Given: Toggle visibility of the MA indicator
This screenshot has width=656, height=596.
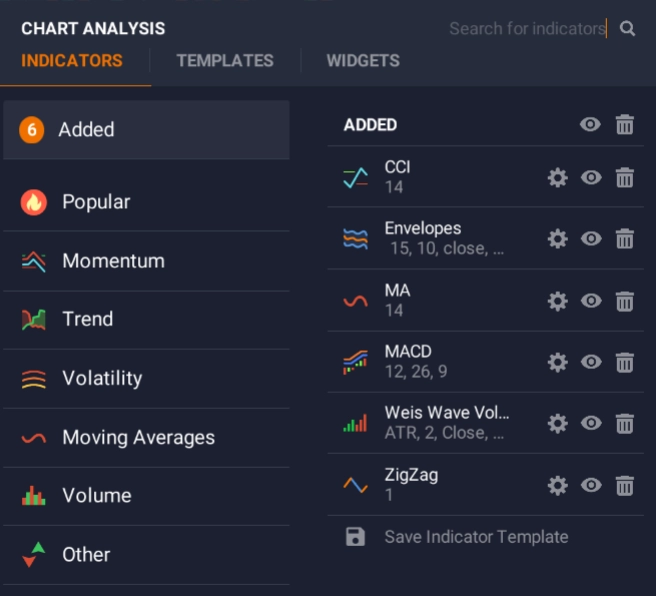Looking at the screenshot, I should point(591,301).
